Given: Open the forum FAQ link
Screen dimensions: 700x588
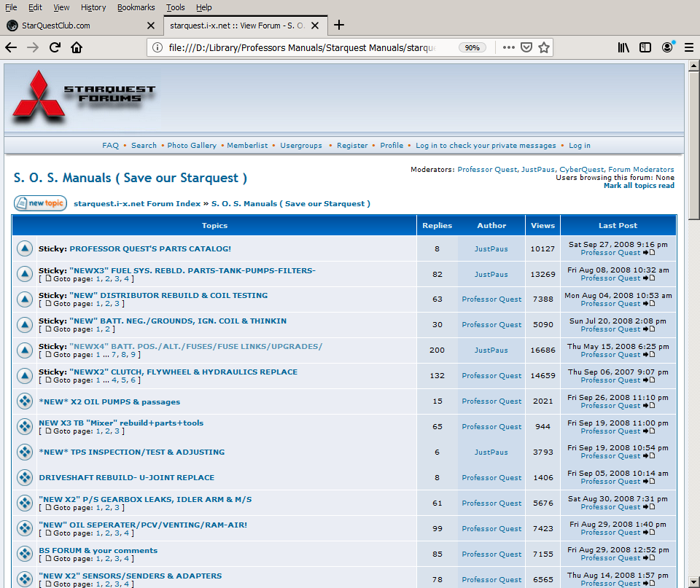Looking at the screenshot, I should pos(110,146).
